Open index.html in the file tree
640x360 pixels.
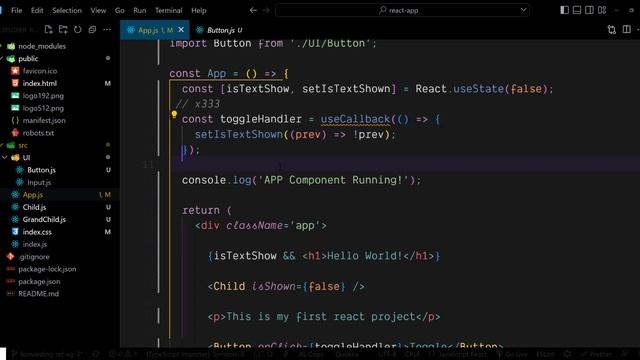(x=40, y=83)
